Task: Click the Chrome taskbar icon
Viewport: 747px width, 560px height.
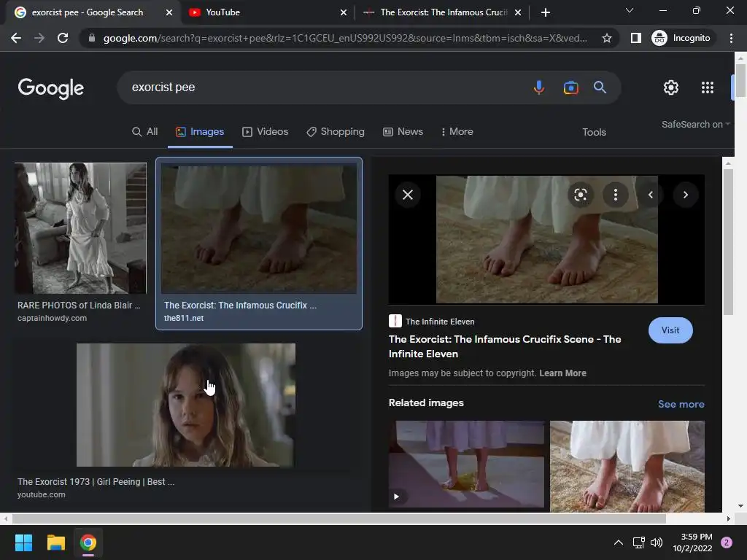Action: click(88, 542)
